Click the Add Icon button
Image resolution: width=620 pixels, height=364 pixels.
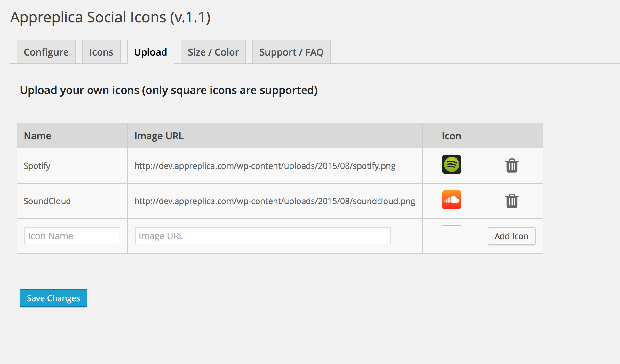point(512,236)
